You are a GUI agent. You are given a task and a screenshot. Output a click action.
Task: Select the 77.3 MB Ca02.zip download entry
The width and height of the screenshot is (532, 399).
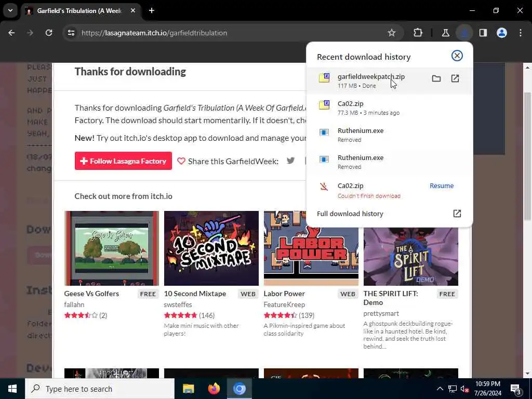click(389, 108)
